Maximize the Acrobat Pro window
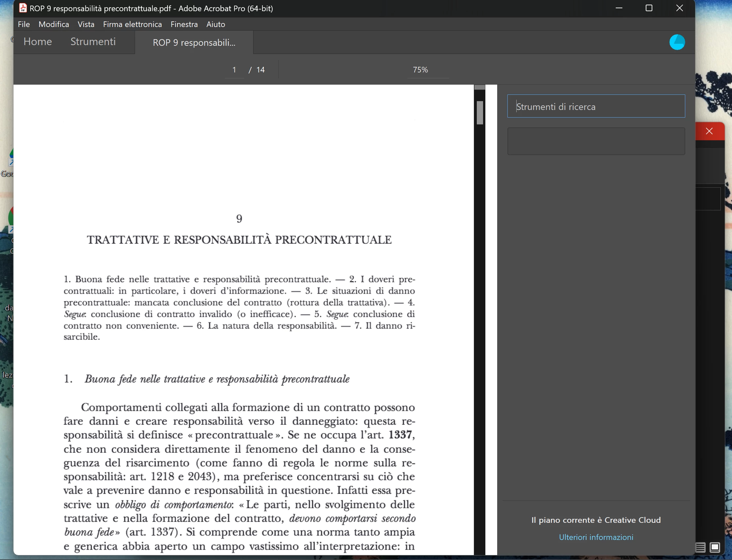This screenshot has height=560, width=732. 649,8
